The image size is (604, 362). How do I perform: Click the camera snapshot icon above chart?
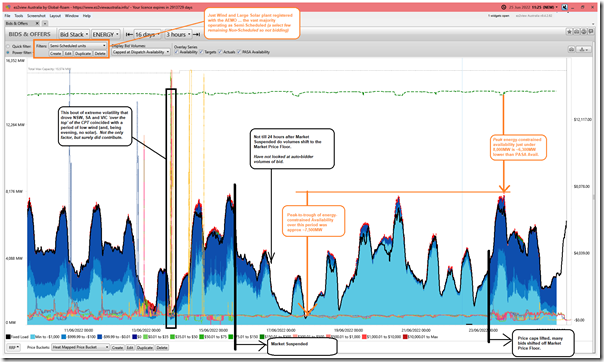point(572,49)
